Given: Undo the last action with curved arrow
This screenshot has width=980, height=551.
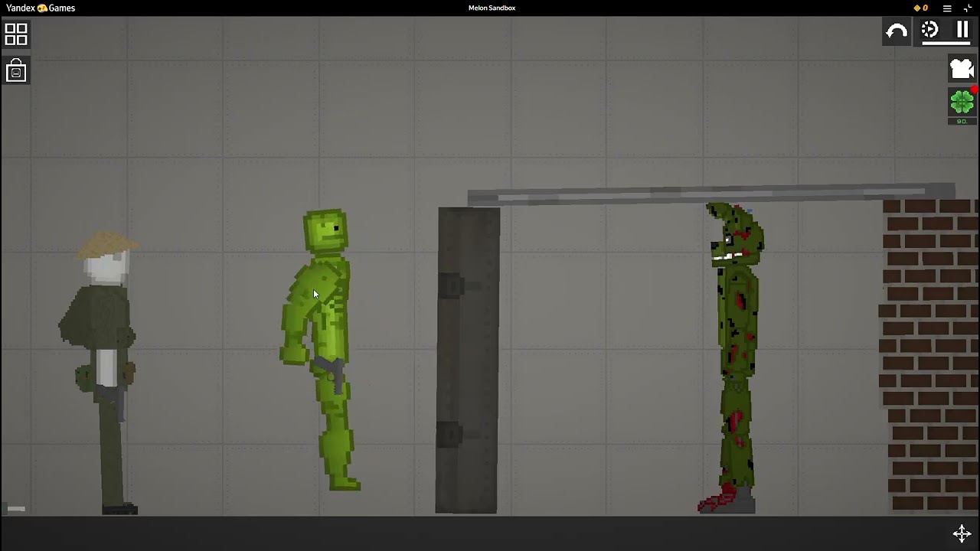Looking at the screenshot, I should [x=897, y=31].
